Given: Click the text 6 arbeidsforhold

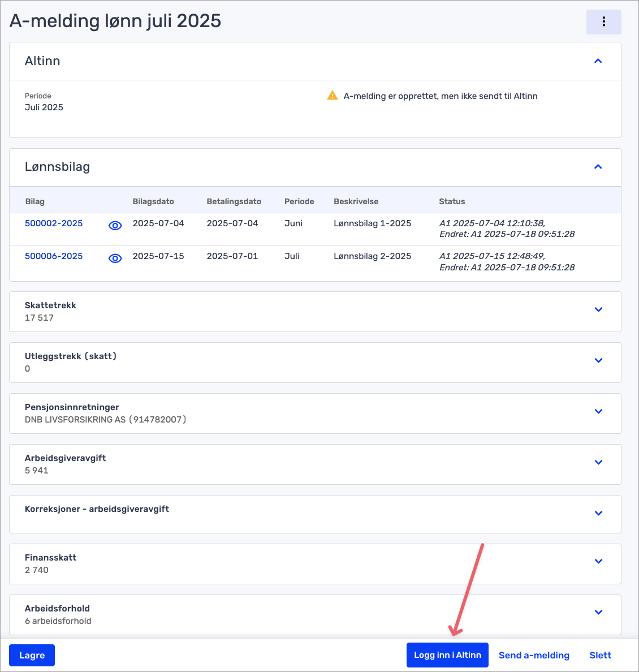Looking at the screenshot, I should point(58,621).
